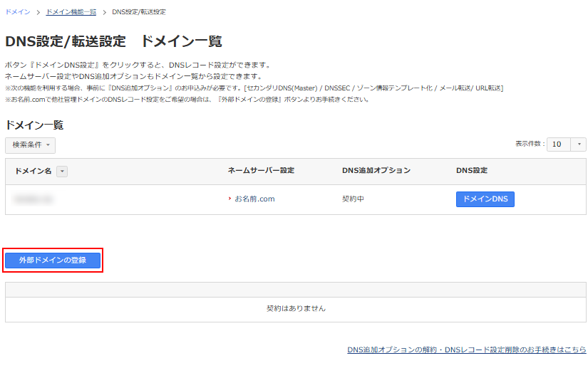The width and height of the screenshot is (588, 373).
Task: Open DNS追加オプションの解約 procedure link
Action: (x=466, y=350)
